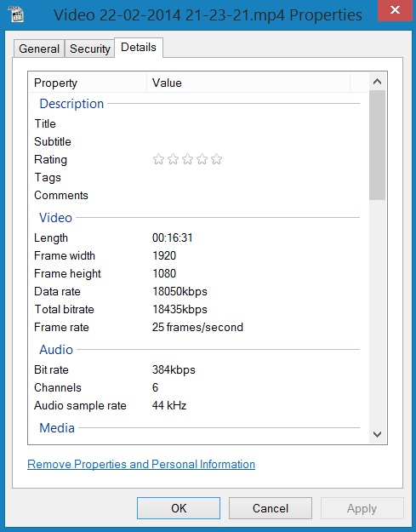Set rating to first star
The height and width of the screenshot is (532, 416).
158,159
